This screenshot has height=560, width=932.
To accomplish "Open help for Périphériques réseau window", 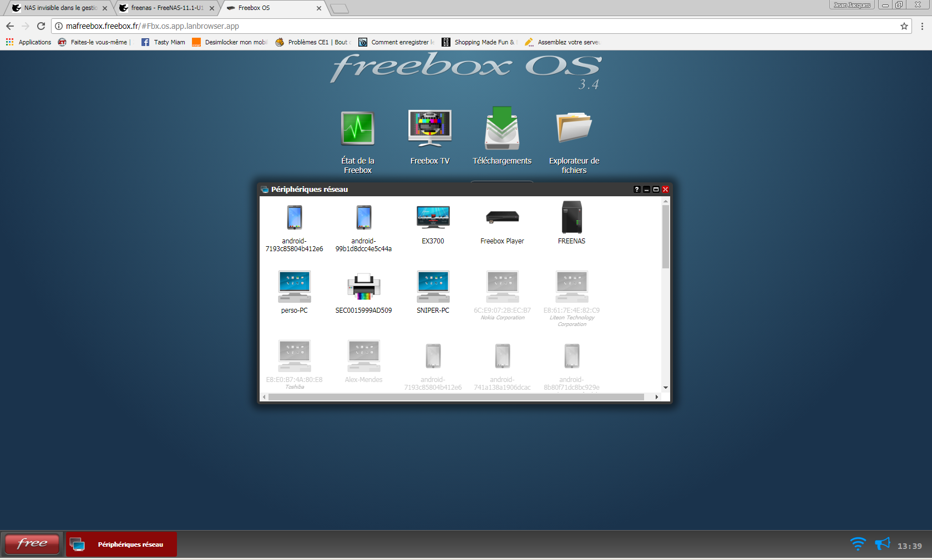I will [637, 190].
